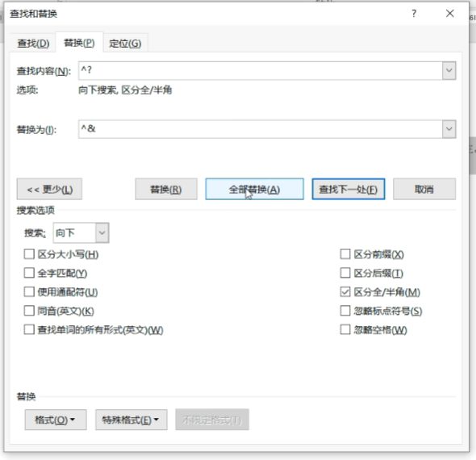
Task: Click the 替换为 input field
Action: pyautogui.click(x=260, y=129)
